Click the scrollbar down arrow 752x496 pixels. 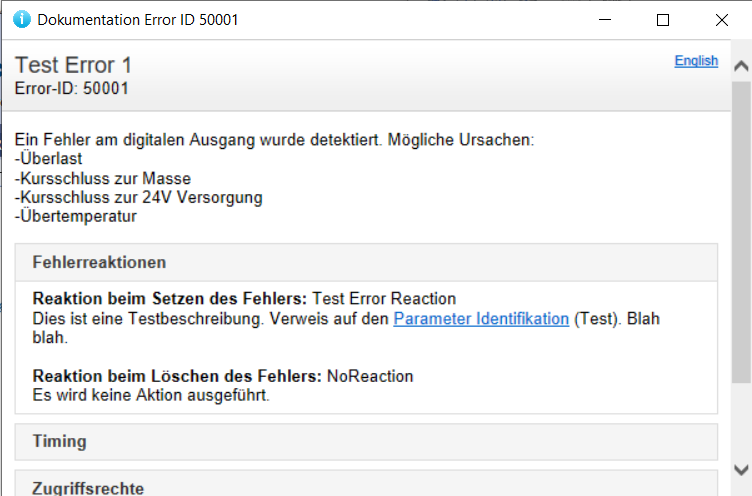tap(741, 469)
